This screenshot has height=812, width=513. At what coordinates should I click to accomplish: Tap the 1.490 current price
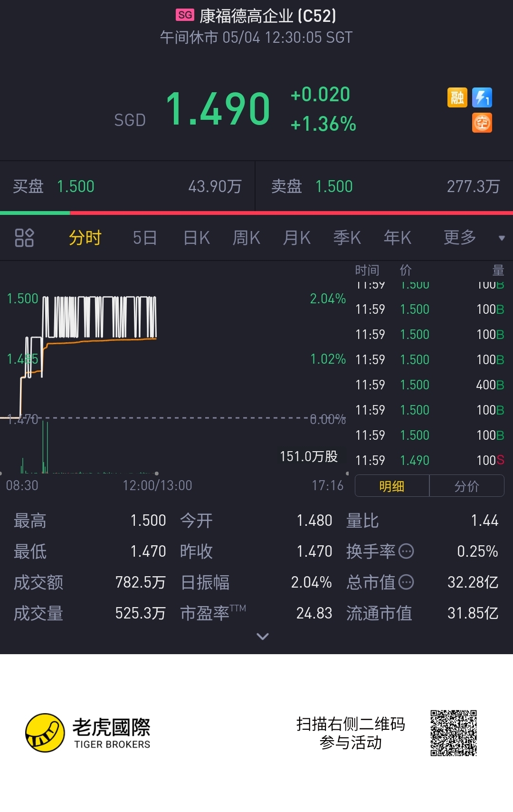[218, 109]
